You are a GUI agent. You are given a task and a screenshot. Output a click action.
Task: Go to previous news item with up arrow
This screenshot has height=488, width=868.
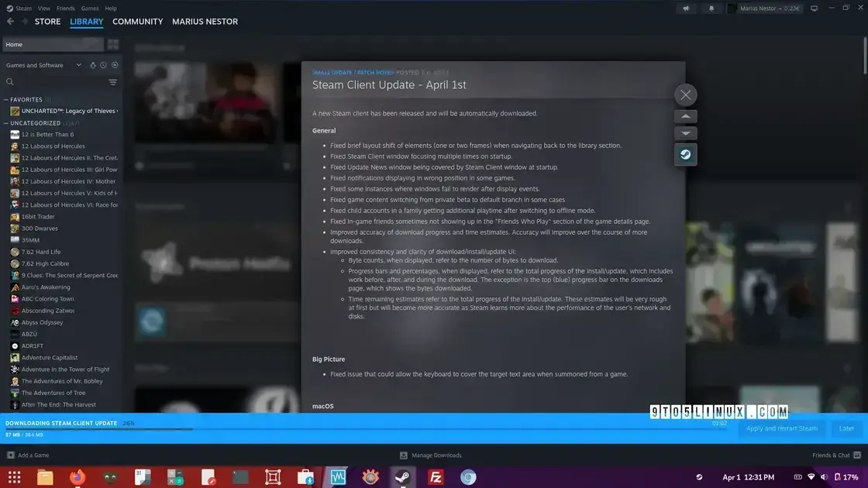coord(685,116)
